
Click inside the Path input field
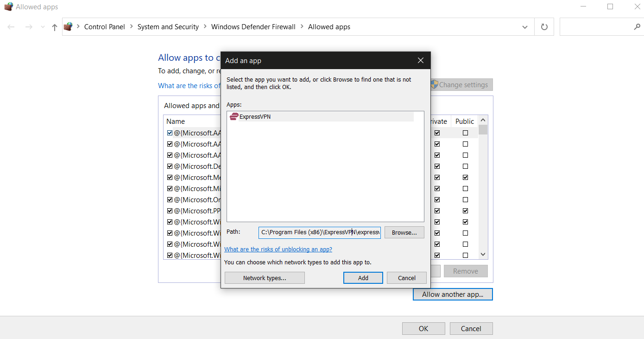(319, 232)
